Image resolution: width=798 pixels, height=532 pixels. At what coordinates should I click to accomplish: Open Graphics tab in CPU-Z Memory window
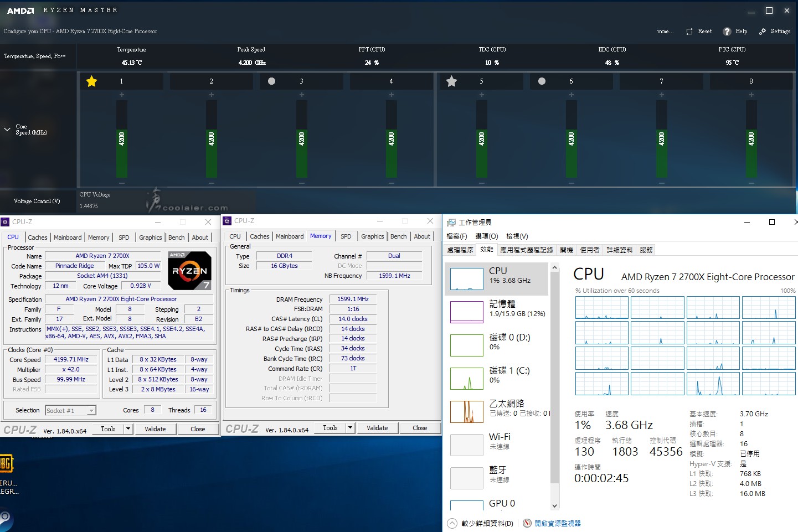click(x=373, y=236)
